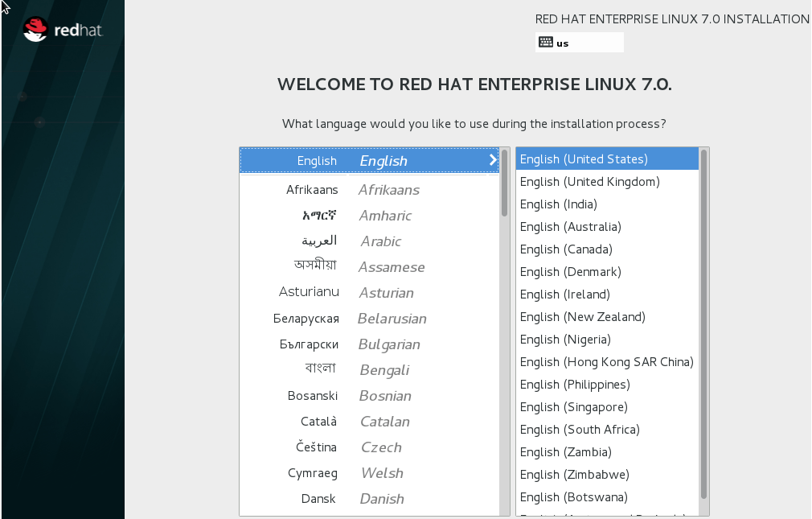Select English (Philippines) locale
Viewport: 812px width, 519px height.
[607, 384]
